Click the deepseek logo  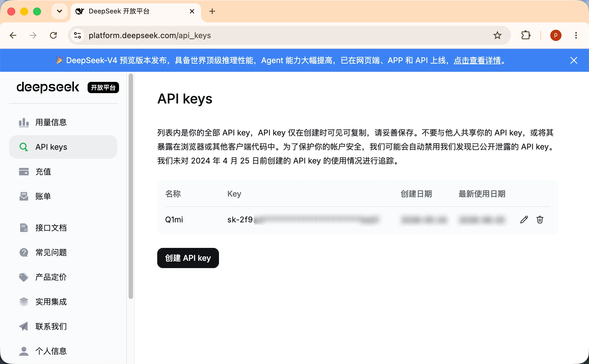coord(48,87)
